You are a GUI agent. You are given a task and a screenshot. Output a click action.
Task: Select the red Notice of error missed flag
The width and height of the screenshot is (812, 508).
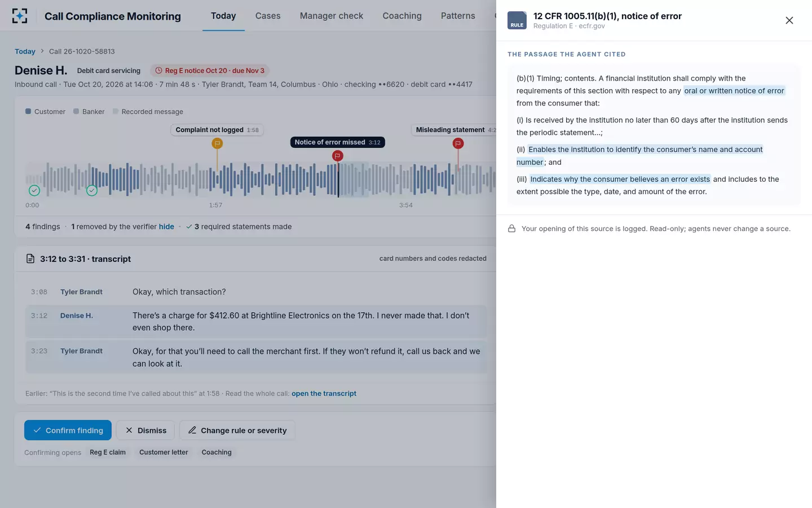[x=338, y=156]
